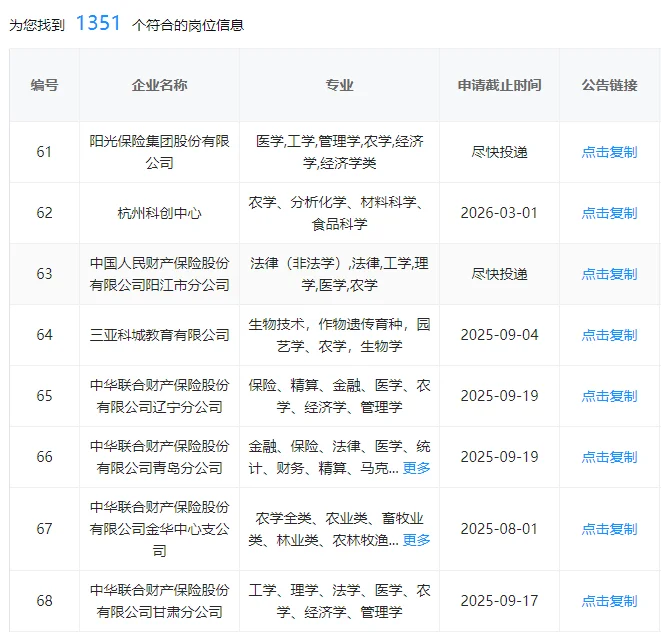This screenshot has width=661, height=632.
Task: Select 中华联合财产保险 辽宁分公司 cell
Action: [159, 396]
